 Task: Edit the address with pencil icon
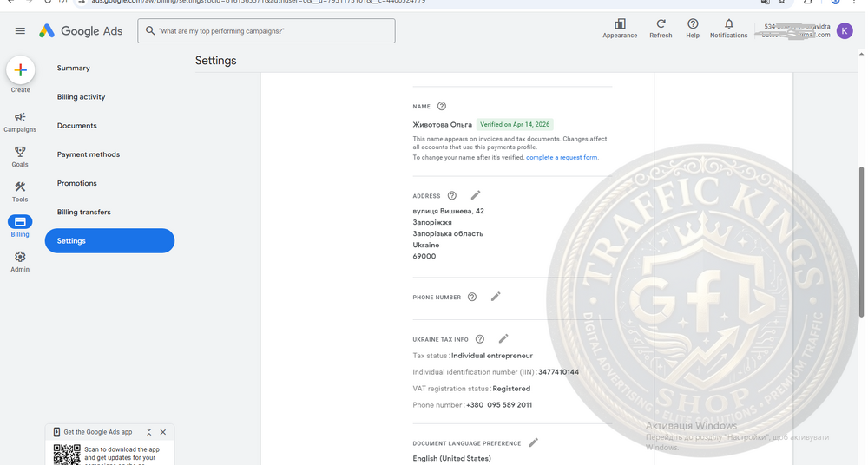pyautogui.click(x=476, y=195)
